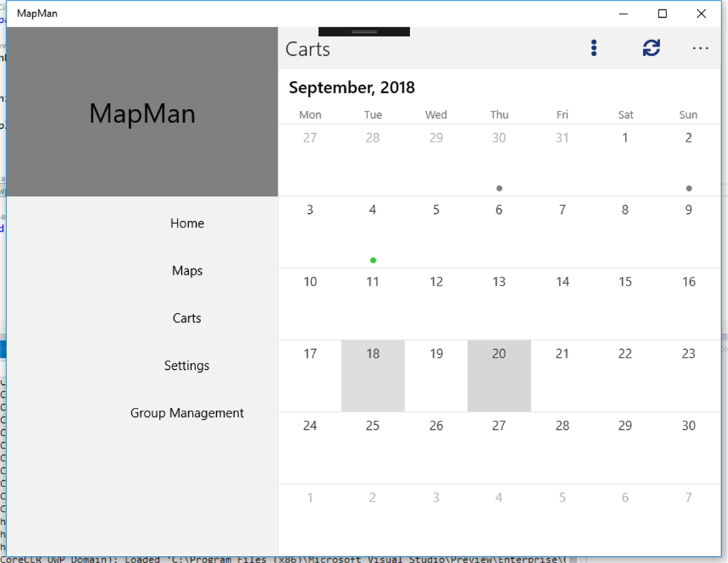Click the Thu weekday column header

point(499,114)
